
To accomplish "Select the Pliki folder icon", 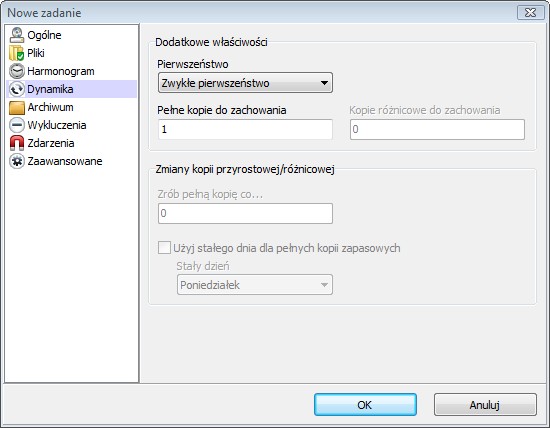I will 16,53.
